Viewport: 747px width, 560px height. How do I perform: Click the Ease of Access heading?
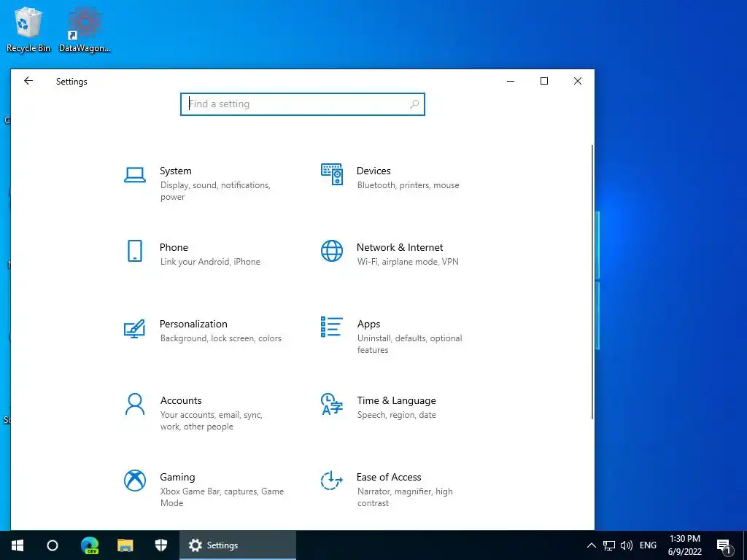(x=389, y=477)
